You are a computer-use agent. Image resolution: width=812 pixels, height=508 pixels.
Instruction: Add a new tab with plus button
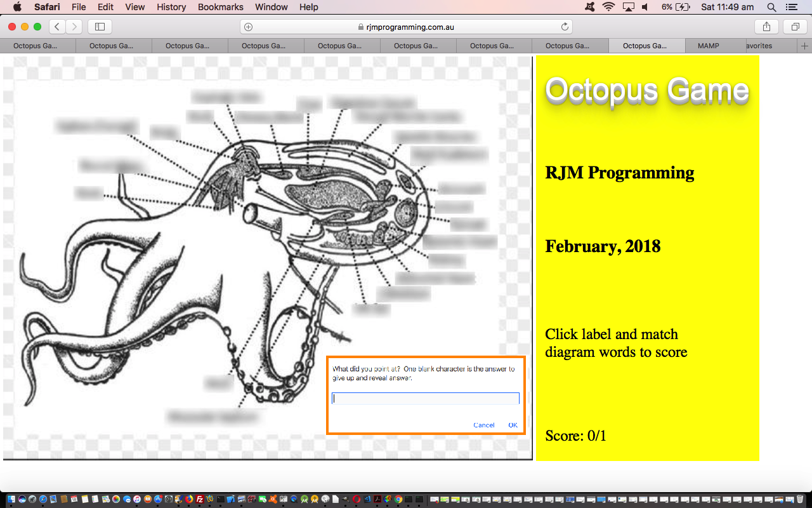click(x=805, y=46)
